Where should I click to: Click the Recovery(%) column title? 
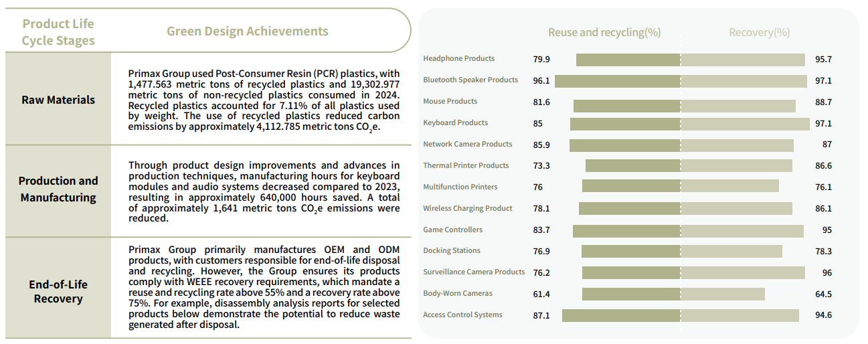pos(759,32)
